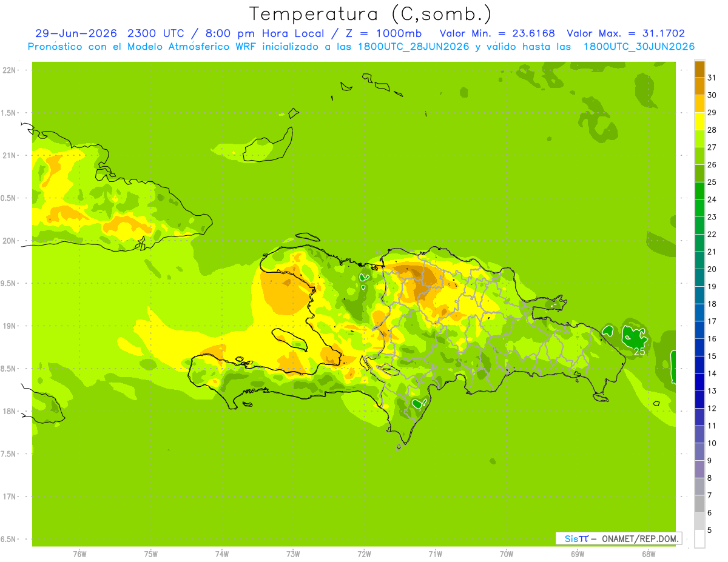Click the "20N" latitude label
This screenshot has height=562, width=728.
[x=10, y=241]
